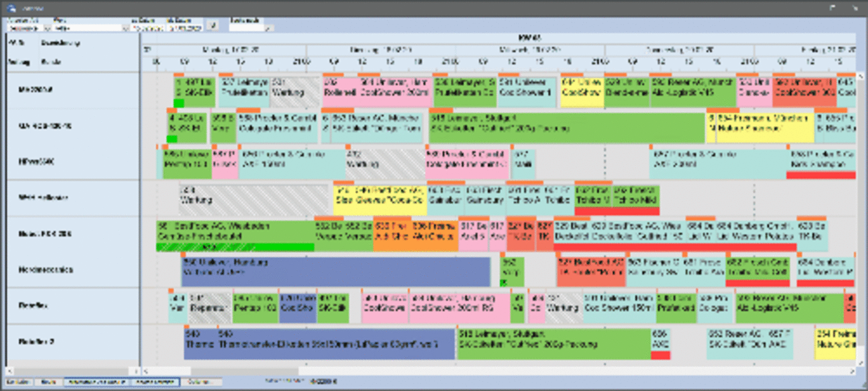Click the 'bis Datum' date input field

tap(185, 29)
